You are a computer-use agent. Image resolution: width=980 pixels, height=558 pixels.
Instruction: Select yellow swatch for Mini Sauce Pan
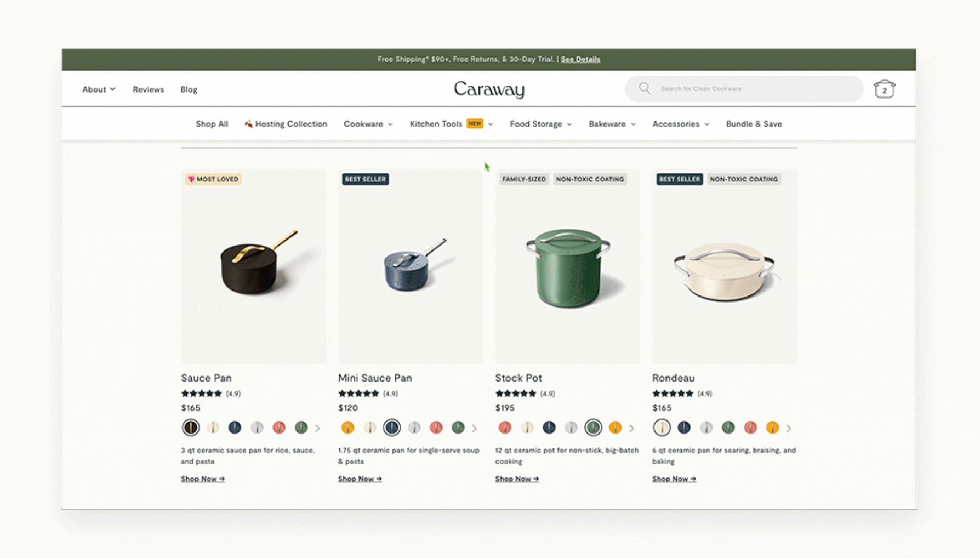(347, 427)
